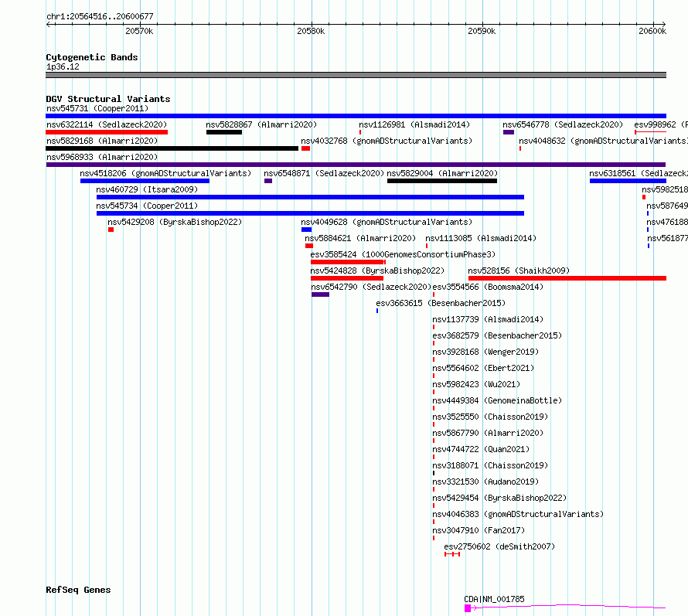Select the nsv5424828 (ByrskaBishop2022) label
The width and height of the screenshot is (688, 616).
click(x=377, y=271)
